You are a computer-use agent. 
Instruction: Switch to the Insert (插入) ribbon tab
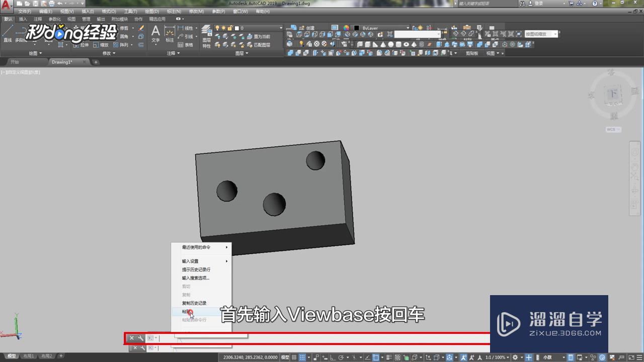point(23,19)
